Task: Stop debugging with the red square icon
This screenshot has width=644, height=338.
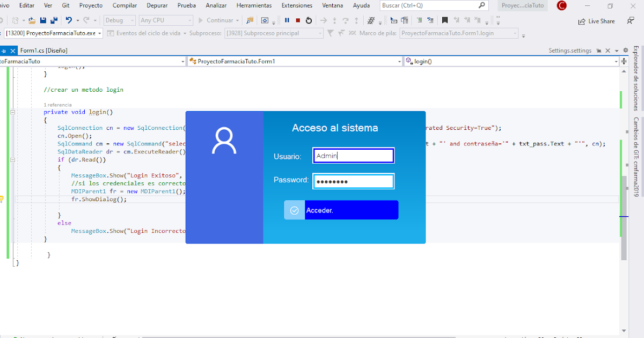Action: coord(298,20)
